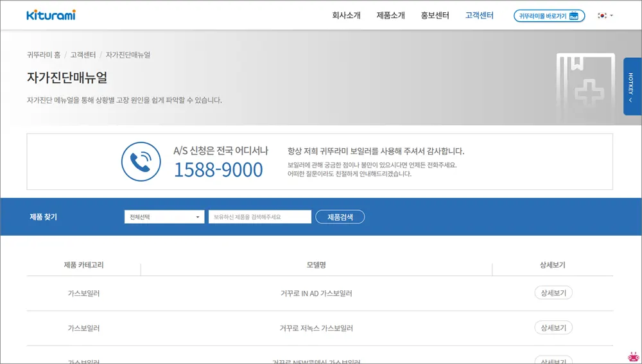View details for 거꾸로 저녹스 가스보일러
642x364 pixels.
[x=553, y=327]
